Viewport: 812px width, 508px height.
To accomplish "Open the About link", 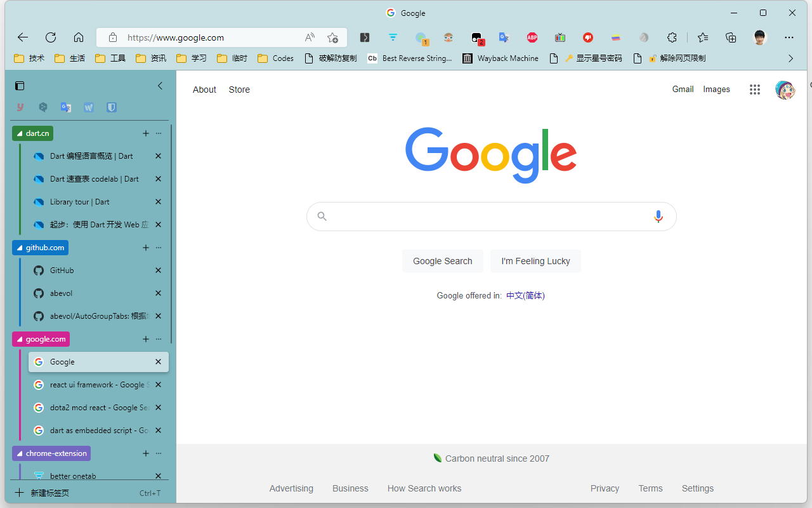I will pos(204,90).
